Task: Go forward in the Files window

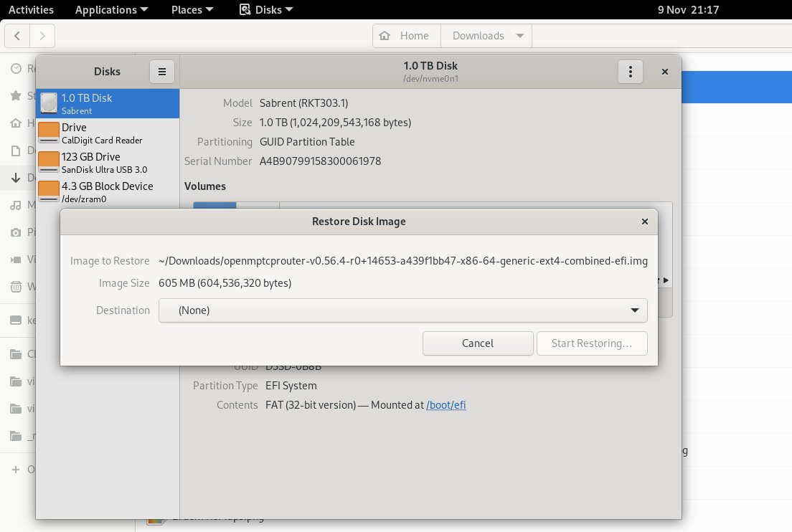Action: click(x=42, y=36)
